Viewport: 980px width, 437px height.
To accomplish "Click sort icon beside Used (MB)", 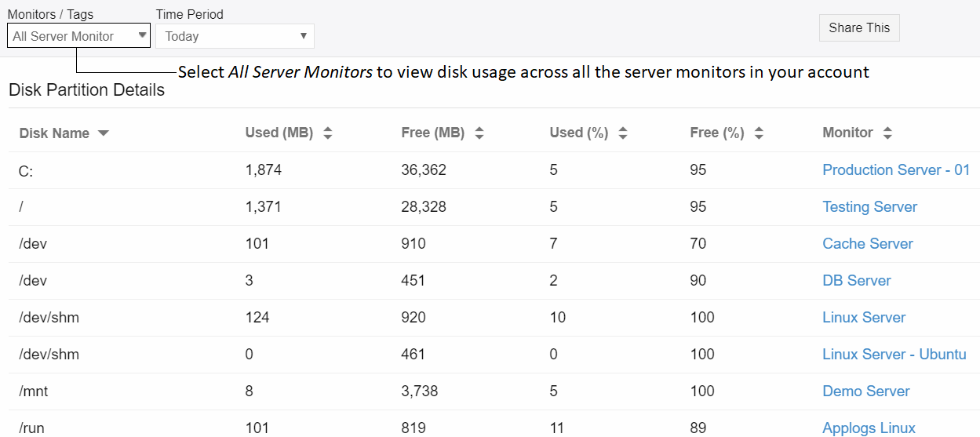I will 328,133.
